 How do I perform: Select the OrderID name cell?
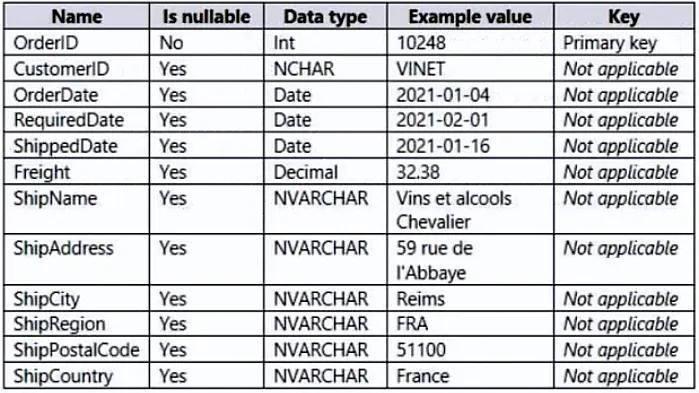(46, 43)
